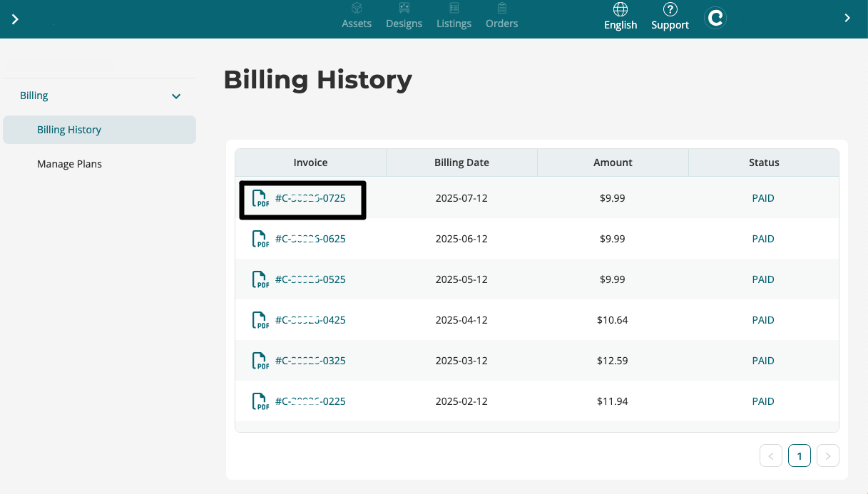Open the Orders page icon
Viewport: 868px width, 494px height.
tap(502, 9)
